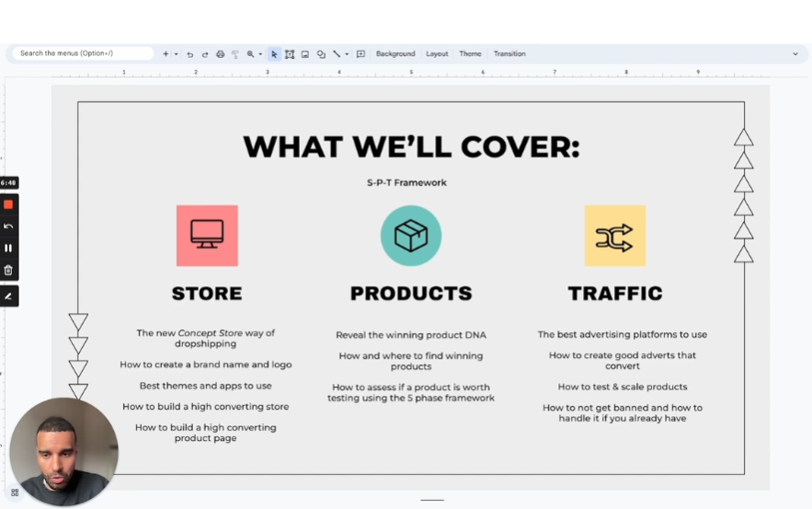Click the S-P-T Framework subtitle
This screenshot has width=812, height=509.
(x=407, y=182)
